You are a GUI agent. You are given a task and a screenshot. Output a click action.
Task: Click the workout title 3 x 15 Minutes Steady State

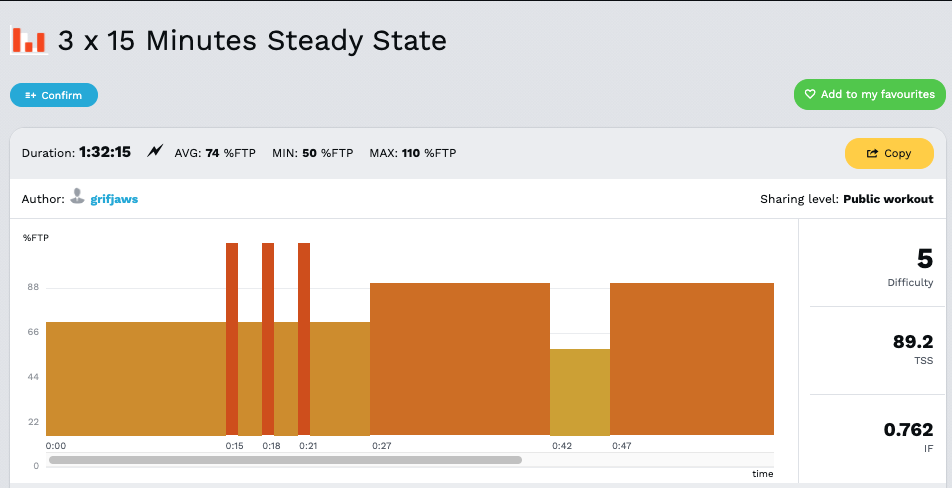[252, 41]
